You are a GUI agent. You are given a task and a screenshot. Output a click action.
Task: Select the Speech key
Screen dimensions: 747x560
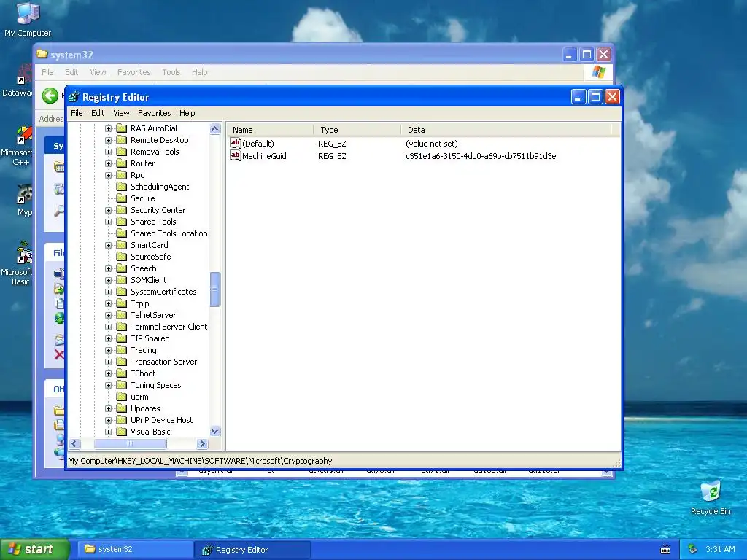point(144,268)
